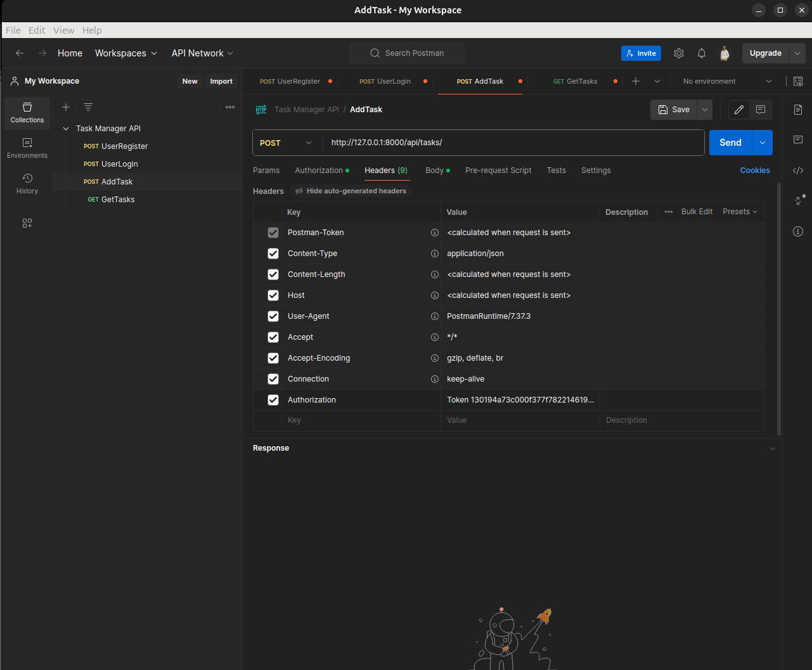Open the File menu
Image resolution: width=812 pixels, height=670 pixels.
coord(13,30)
